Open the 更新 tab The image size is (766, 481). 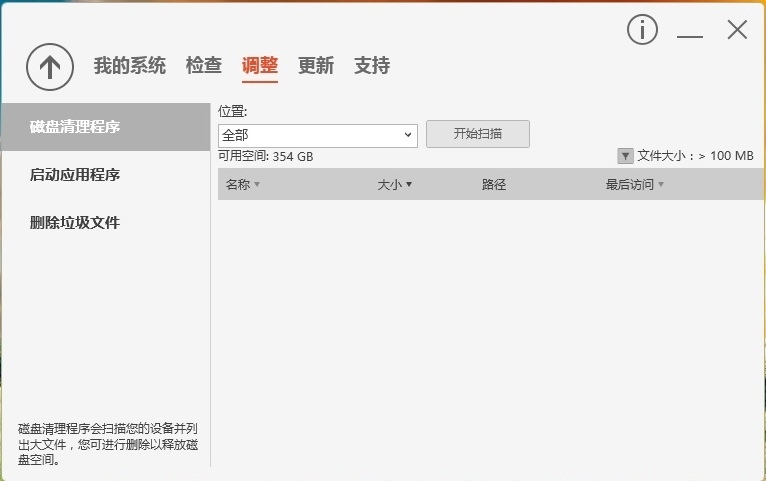click(316, 65)
